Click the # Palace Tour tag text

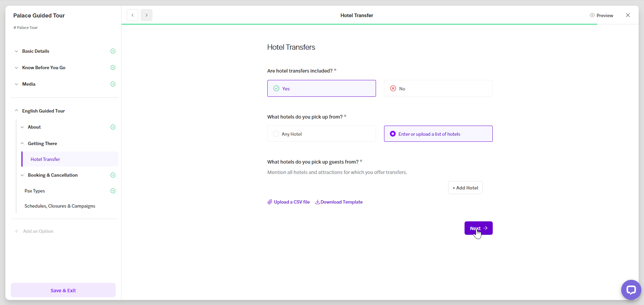25,28
